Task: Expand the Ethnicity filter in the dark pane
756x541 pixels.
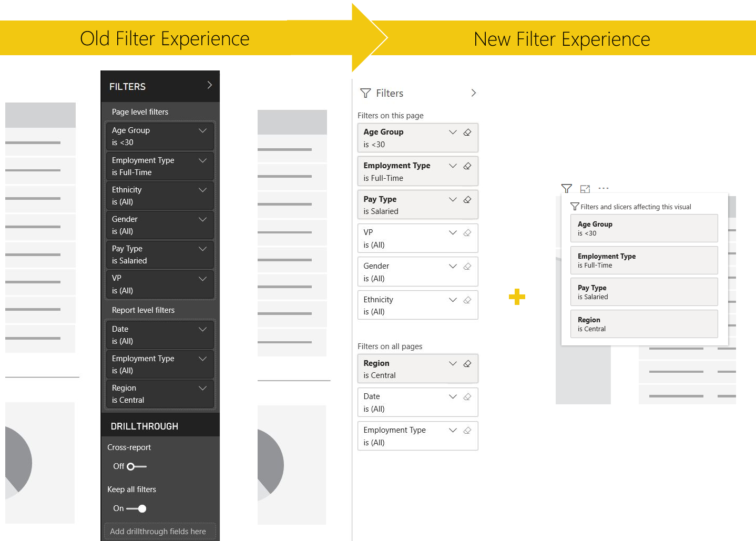Action: 202,190
